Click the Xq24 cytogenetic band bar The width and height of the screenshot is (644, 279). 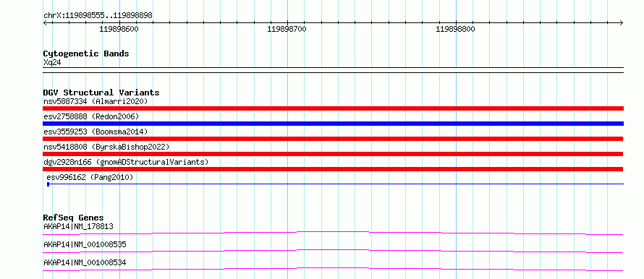pyautogui.click(x=333, y=70)
